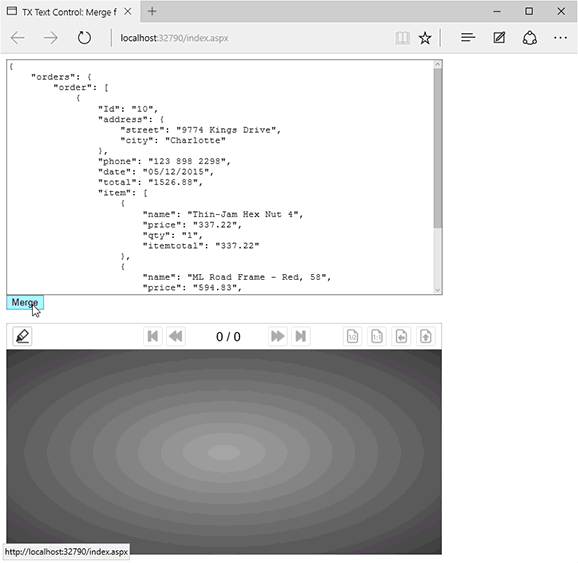The height and width of the screenshot is (563, 578).
Task: Click the share icon
Action: point(530,38)
